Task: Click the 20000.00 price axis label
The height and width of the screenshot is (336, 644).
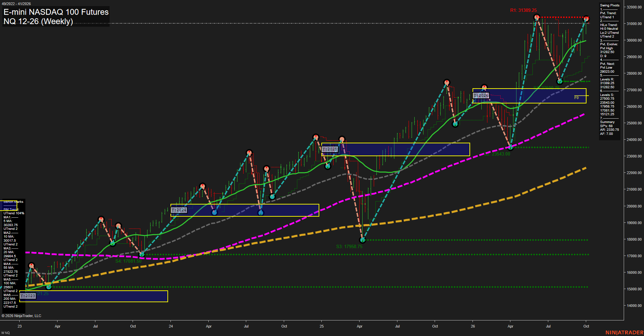Action: tap(634, 206)
